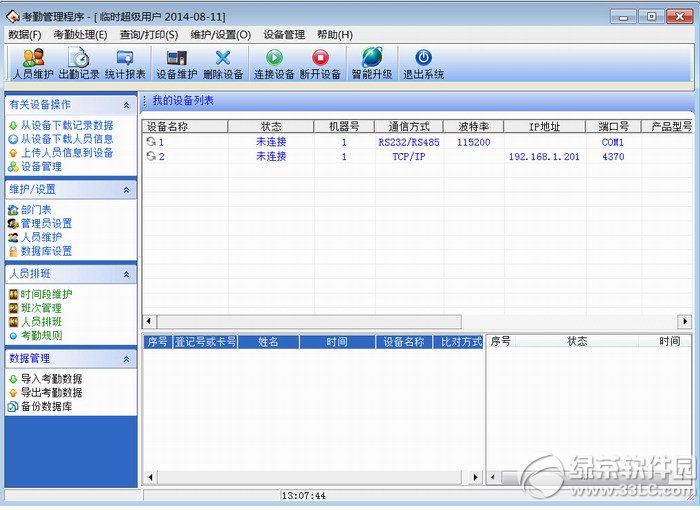Click 班次管理 sidebar icon

coord(13,308)
